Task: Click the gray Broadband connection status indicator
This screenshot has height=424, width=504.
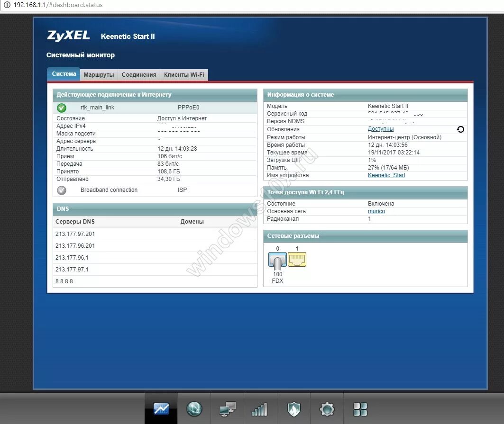Action: (62, 190)
